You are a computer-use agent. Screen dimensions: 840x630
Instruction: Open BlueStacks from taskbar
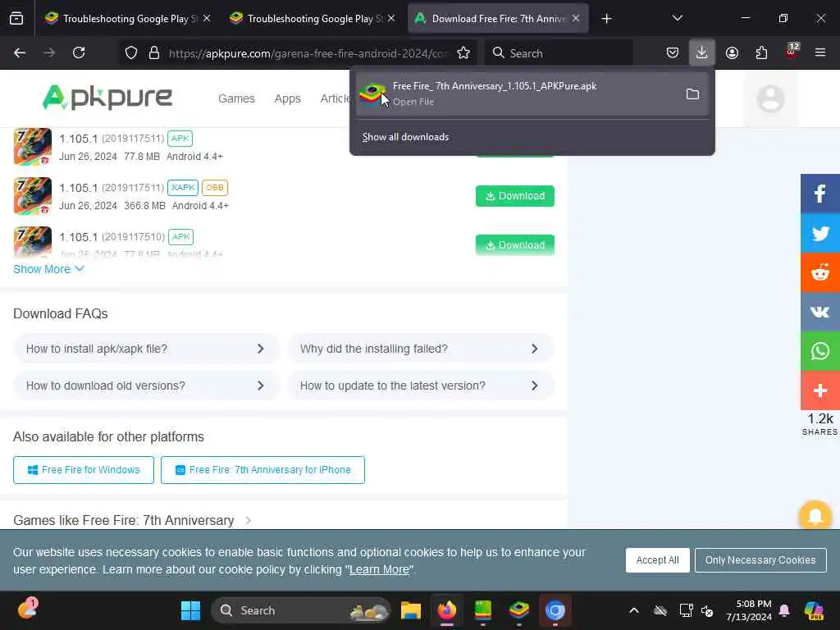click(x=519, y=610)
